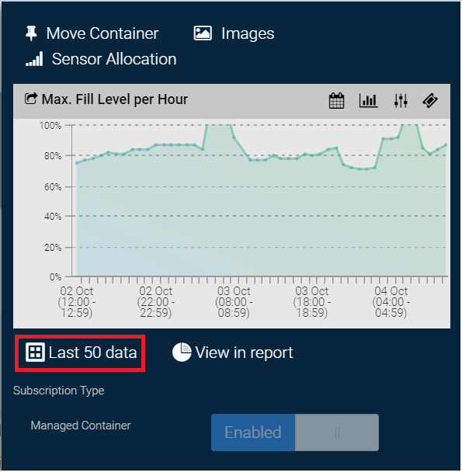Open the chart filter sliders icon
The height and width of the screenshot is (476, 462).
401,100
